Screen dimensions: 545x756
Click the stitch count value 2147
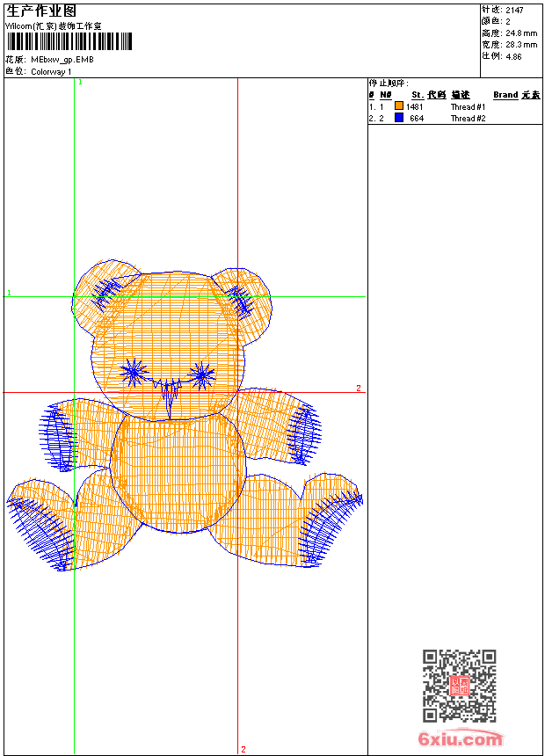tap(514, 10)
